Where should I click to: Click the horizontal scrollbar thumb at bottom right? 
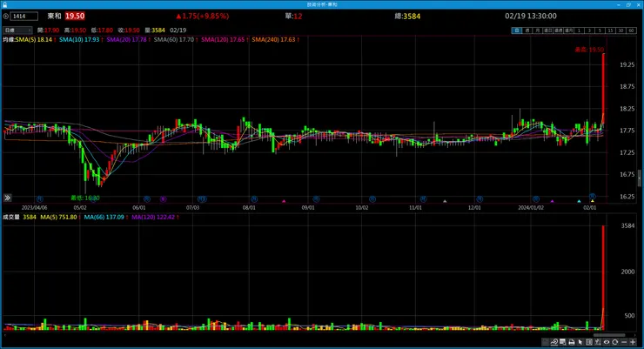coord(609,334)
